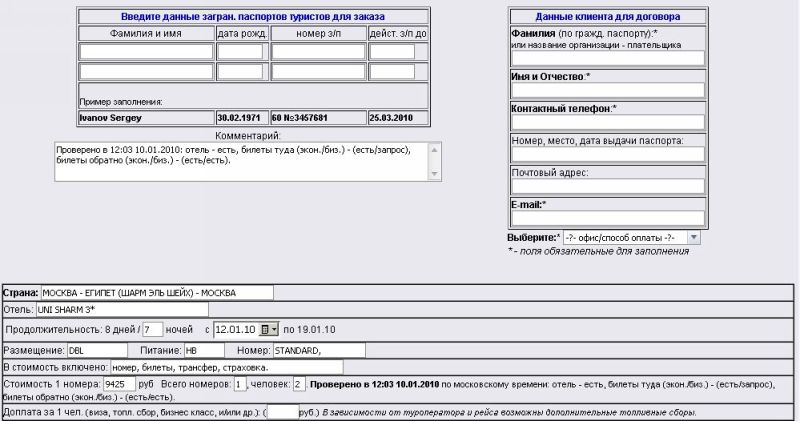Click the Питание field showing HB
This screenshot has height=421, width=800.
tap(208, 350)
